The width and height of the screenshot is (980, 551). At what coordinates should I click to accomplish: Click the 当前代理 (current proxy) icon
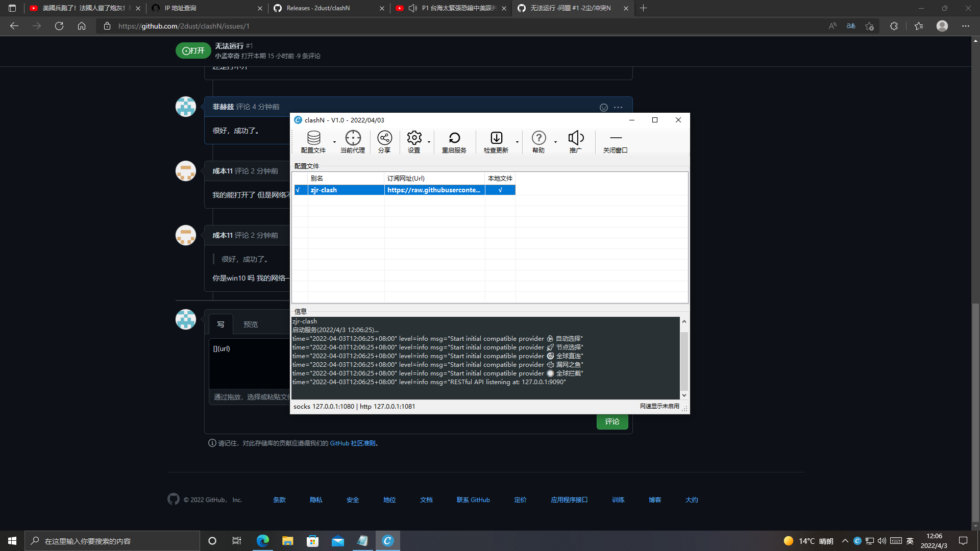pos(353,142)
